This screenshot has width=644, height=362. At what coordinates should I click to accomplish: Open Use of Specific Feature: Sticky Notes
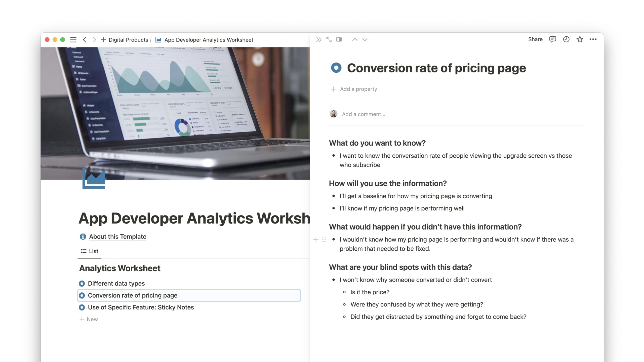pos(141,307)
